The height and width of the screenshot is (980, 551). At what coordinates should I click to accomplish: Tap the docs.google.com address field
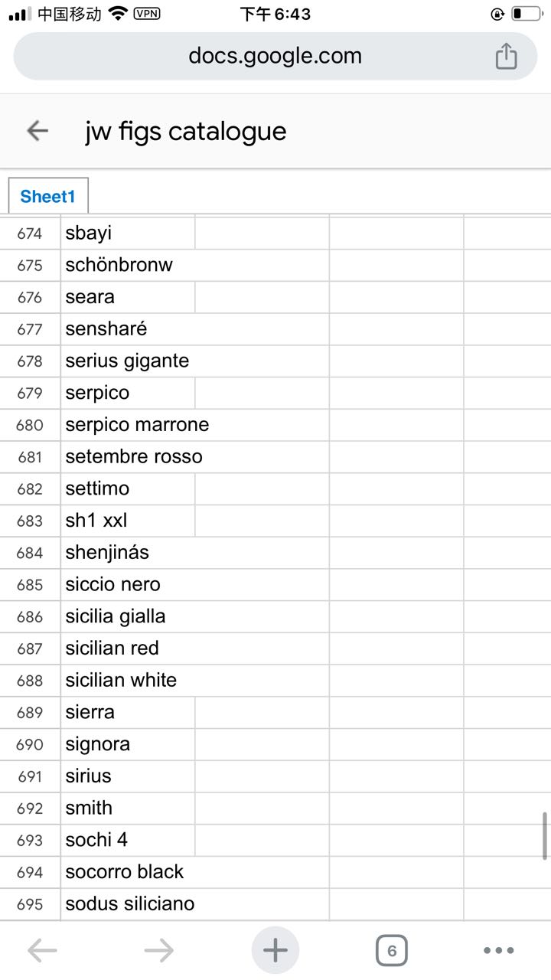(x=275, y=56)
